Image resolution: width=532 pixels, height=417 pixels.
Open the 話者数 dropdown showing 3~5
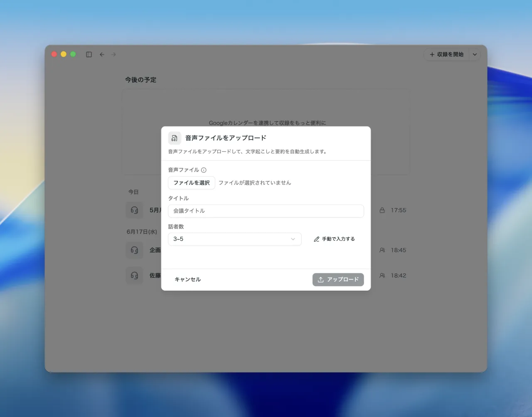point(235,239)
